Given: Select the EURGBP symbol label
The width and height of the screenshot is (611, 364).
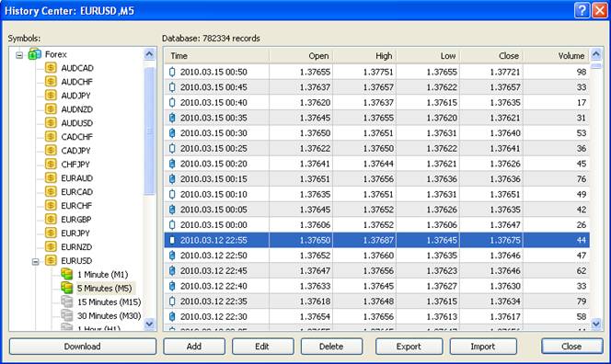Looking at the screenshot, I should (76, 220).
